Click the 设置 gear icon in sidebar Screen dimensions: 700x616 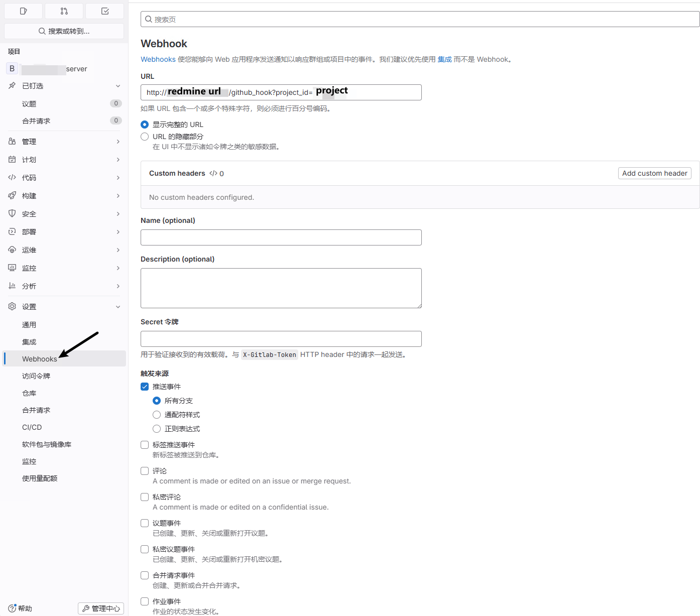tap(12, 306)
